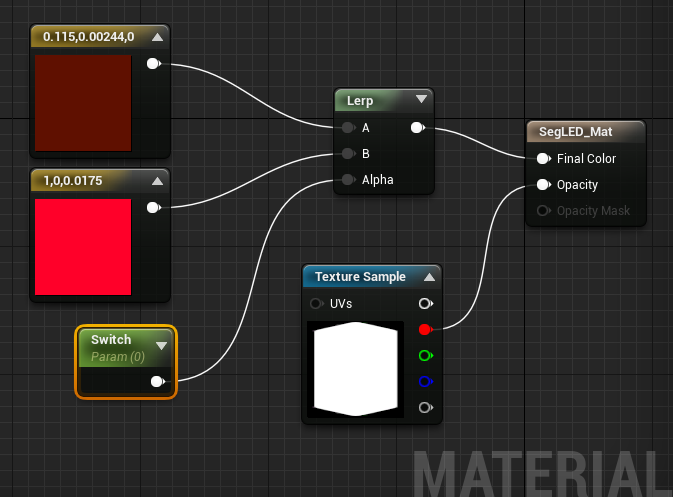The height and width of the screenshot is (497, 673).
Task: Click the Lerp Alpha input pin
Action: tap(348, 179)
